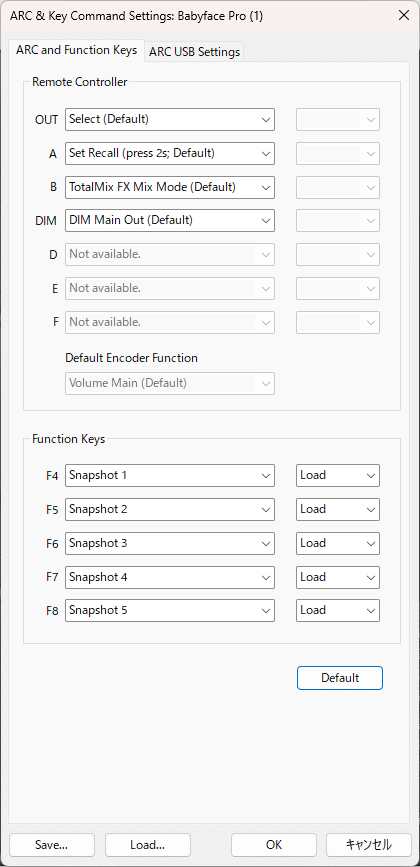Change the F6 Load action dropdown

pos(338,544)
